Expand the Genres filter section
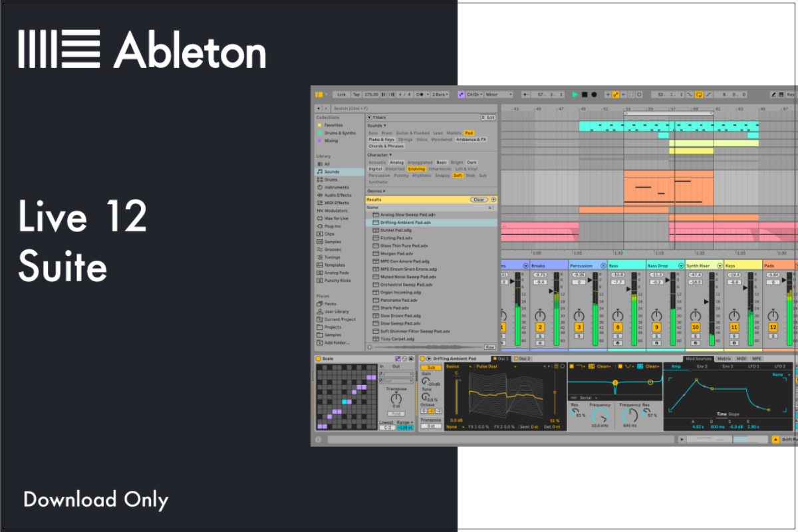The height and width of the screenshot is (532, 798). (x=376, y=190)
